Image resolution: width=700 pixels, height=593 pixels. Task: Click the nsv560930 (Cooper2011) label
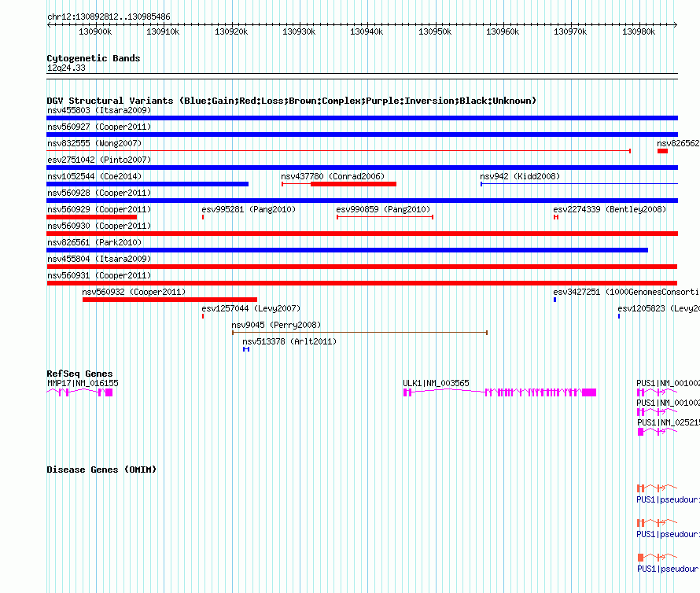point(99,226)
